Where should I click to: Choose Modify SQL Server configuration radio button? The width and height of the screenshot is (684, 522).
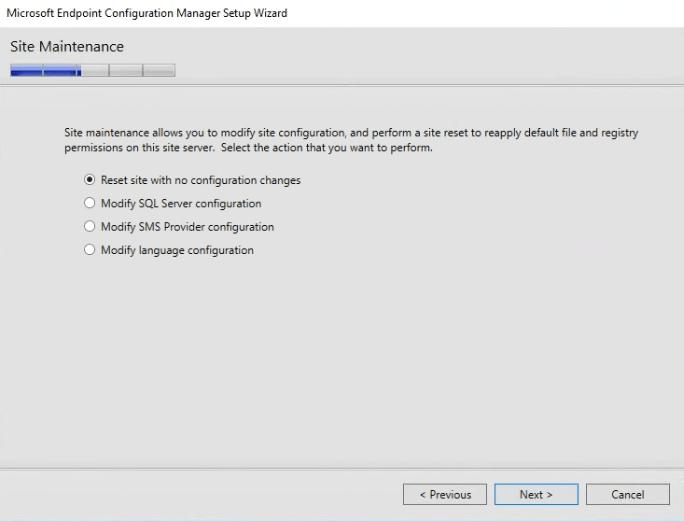[90, 204]
